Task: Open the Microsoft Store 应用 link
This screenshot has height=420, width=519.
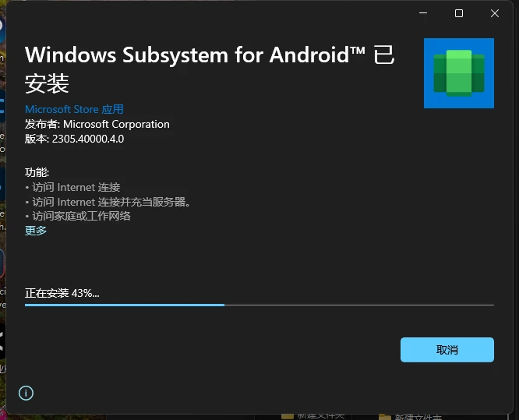Action: 74,109
